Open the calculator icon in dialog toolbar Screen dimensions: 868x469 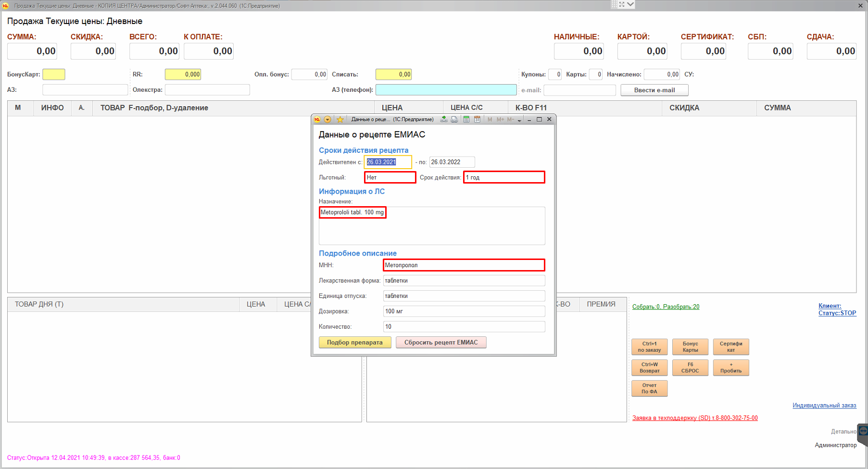[466, 120]
